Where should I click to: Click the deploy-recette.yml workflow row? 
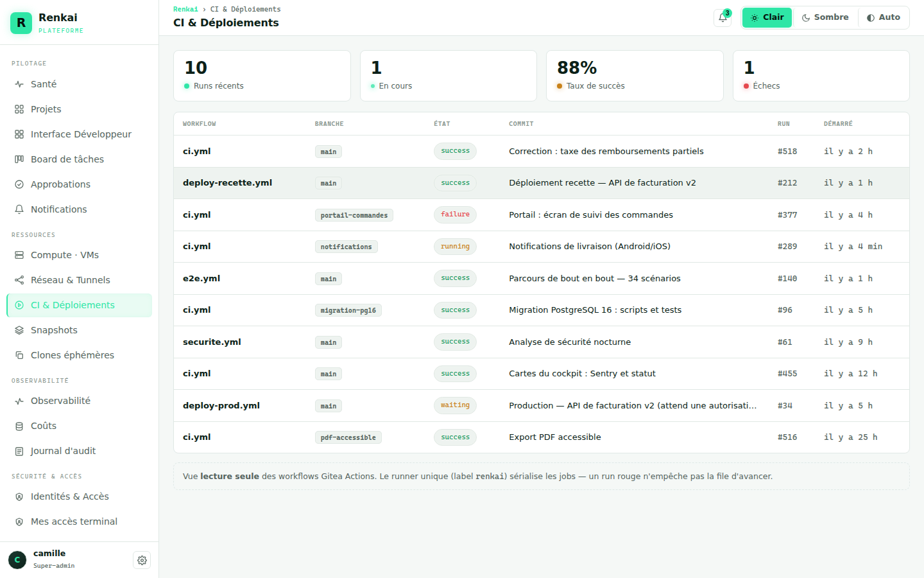[x=542, y=183]
